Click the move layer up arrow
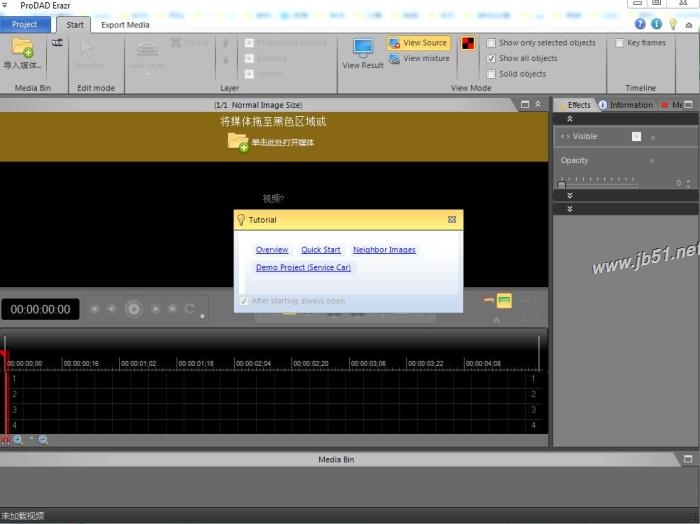 tap(226, 43)
